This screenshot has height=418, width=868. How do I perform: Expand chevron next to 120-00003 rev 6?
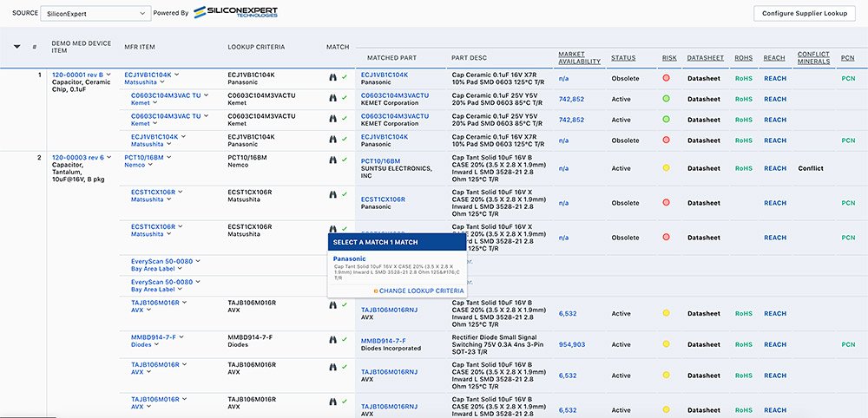point(109,158)
